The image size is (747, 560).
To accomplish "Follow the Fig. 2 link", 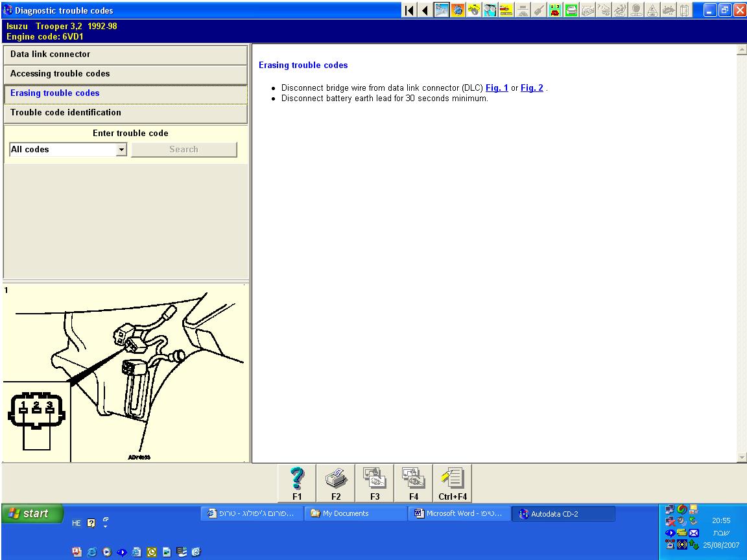I will [x=532, y=88].
